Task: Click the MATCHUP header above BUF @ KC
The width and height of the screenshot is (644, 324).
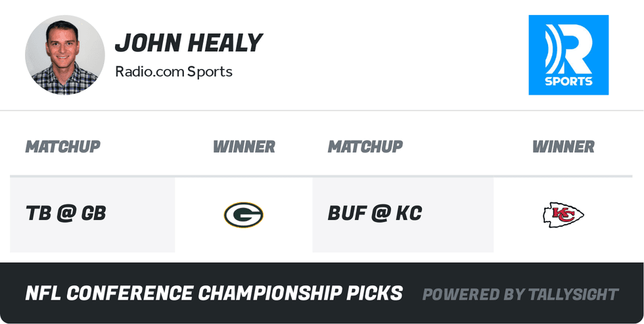Action: [365, 146]
